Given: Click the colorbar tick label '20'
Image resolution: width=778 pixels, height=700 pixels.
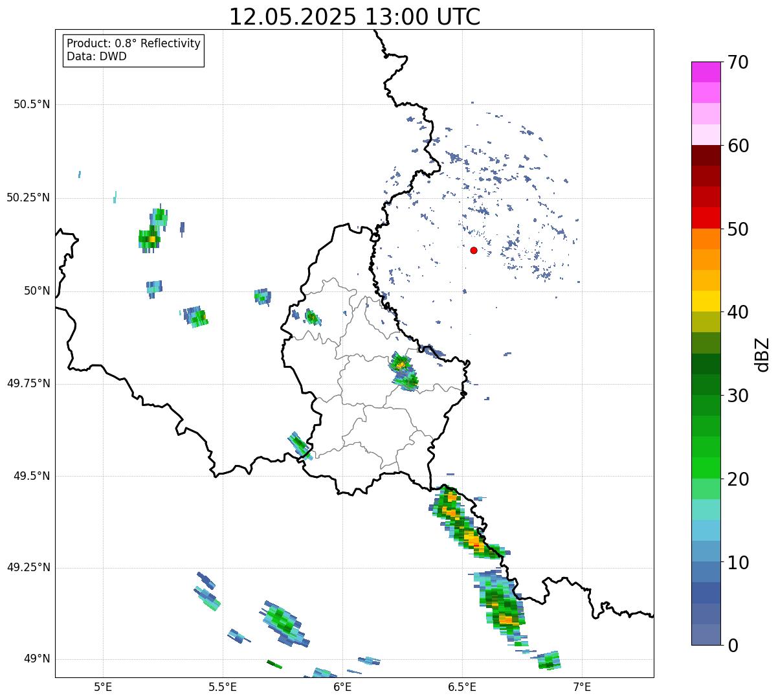Looking at the screenshot, I should (738, 479).
